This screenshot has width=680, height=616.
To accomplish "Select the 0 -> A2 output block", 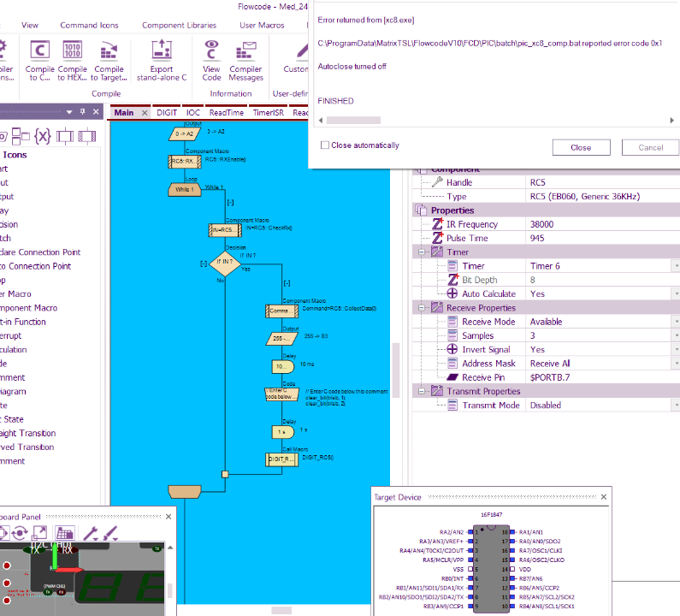I will coord(185,133).
